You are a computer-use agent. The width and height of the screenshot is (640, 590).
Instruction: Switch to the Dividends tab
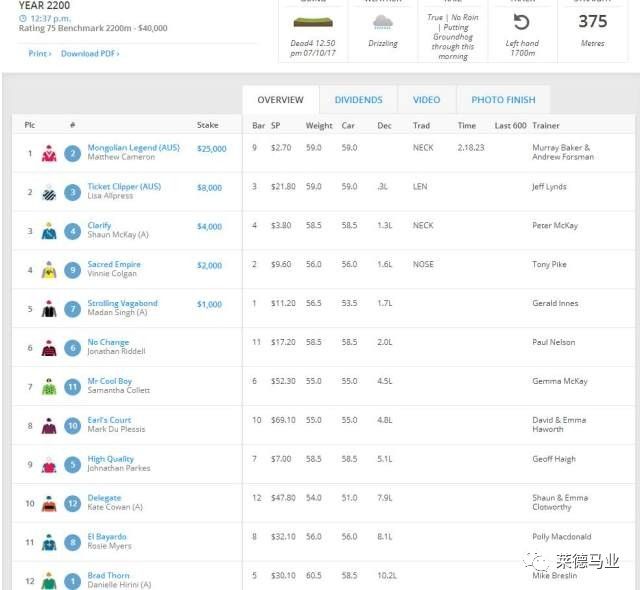pos(358,100)
